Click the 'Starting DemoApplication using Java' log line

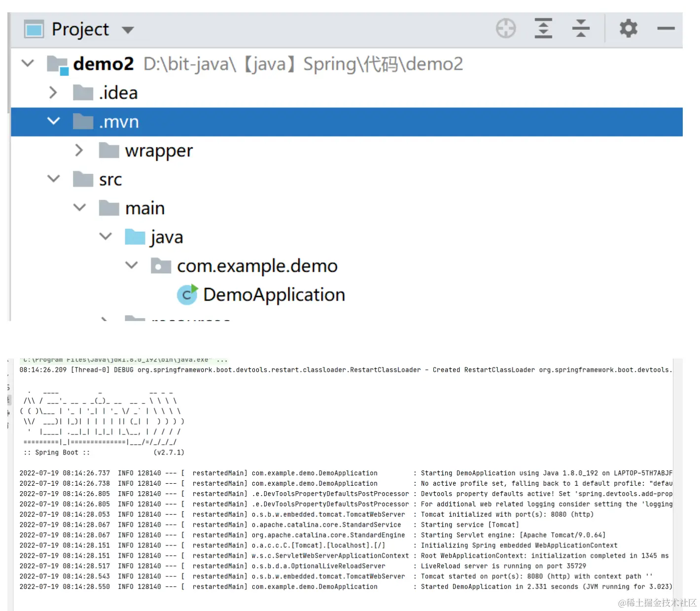click(x=346, y=473)
